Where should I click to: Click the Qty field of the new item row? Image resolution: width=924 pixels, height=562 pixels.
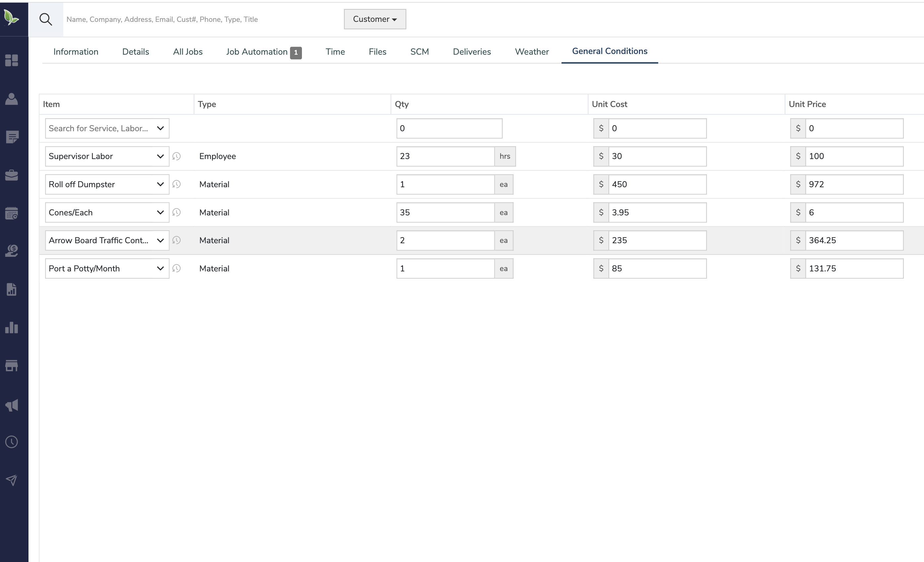(449, 128)
